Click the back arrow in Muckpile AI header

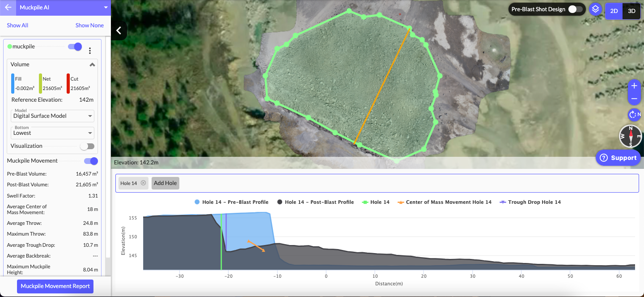click(8, 8)
